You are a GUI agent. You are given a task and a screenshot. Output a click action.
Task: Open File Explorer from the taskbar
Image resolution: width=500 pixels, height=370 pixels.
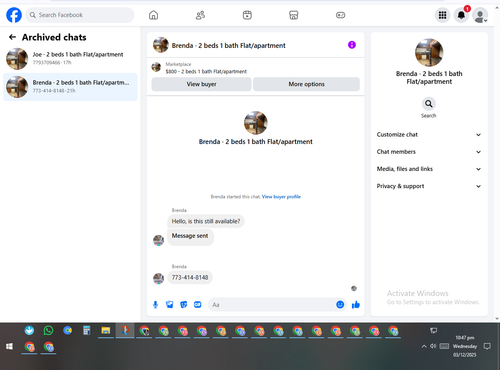pos(106,330)
